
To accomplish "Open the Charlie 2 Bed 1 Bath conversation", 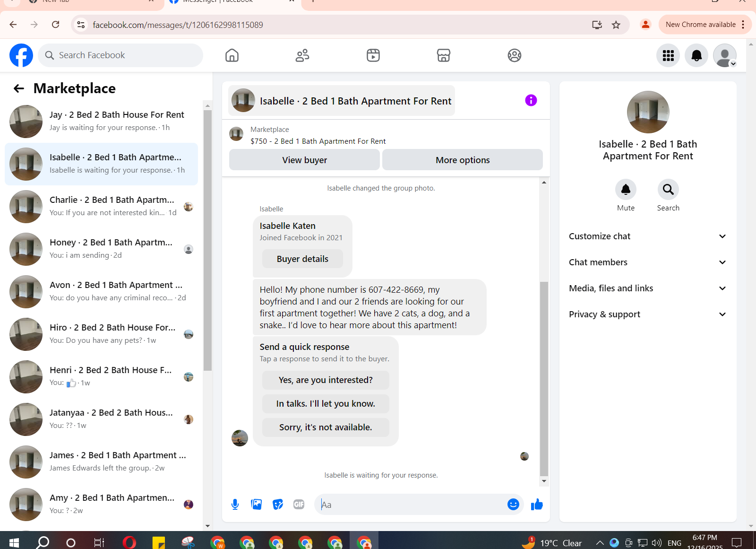I will [x=102, y=206].
